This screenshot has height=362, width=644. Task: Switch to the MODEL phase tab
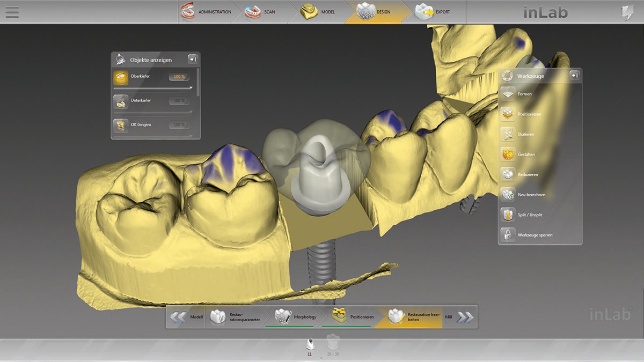(320, 12)
